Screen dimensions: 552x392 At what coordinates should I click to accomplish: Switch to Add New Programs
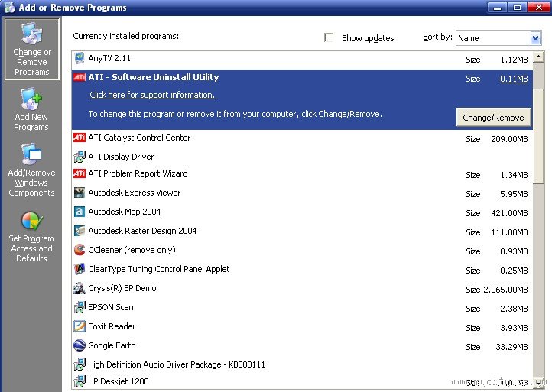pyautogui.click(x=31, y=110)
